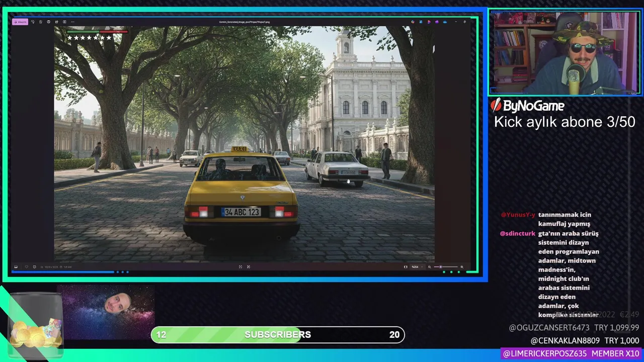This screenshot has height=362, width=644.
Task: Click the galaxy face thumbnail
Action: click(x=106, y=312)
